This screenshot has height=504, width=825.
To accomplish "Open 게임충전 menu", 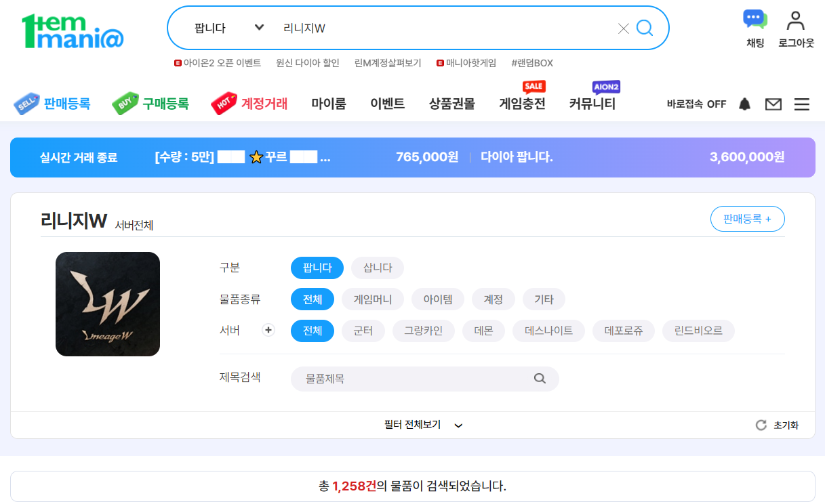I will tap(522, 104).
